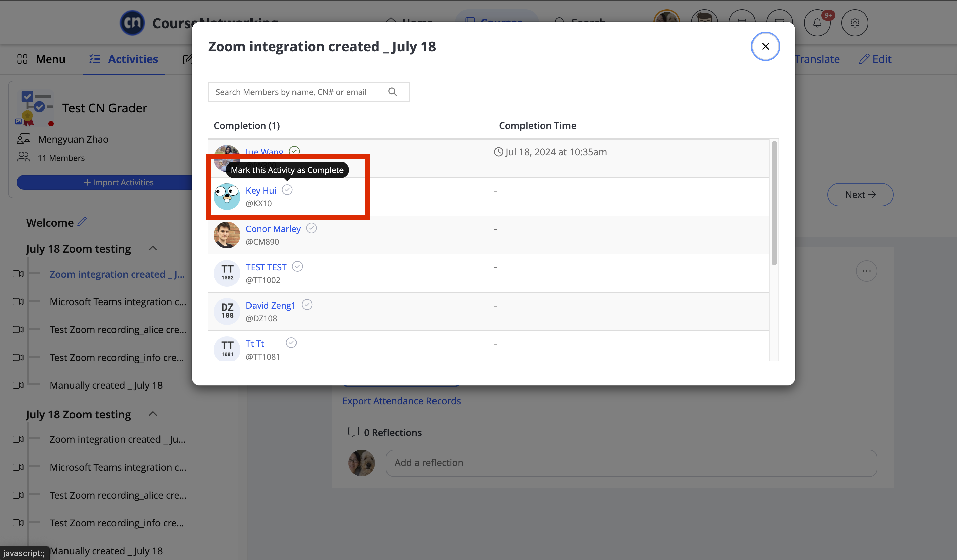Click the TT 1002 avatar

coord(227,273)
